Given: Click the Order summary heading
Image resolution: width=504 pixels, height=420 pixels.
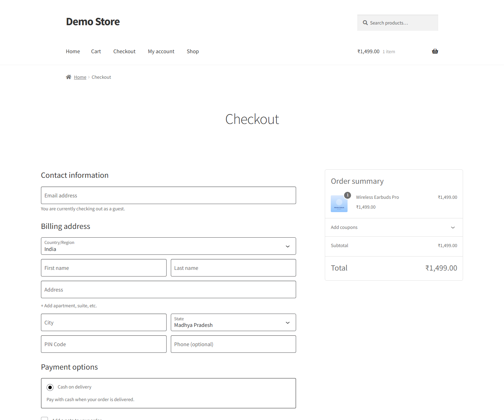Looking at the screenshot, I should point(357,181).
